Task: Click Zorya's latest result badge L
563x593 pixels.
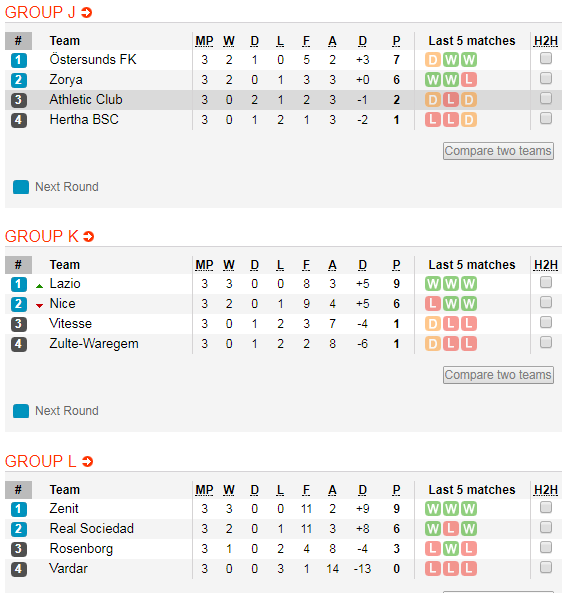Action: tap(468, 80)
